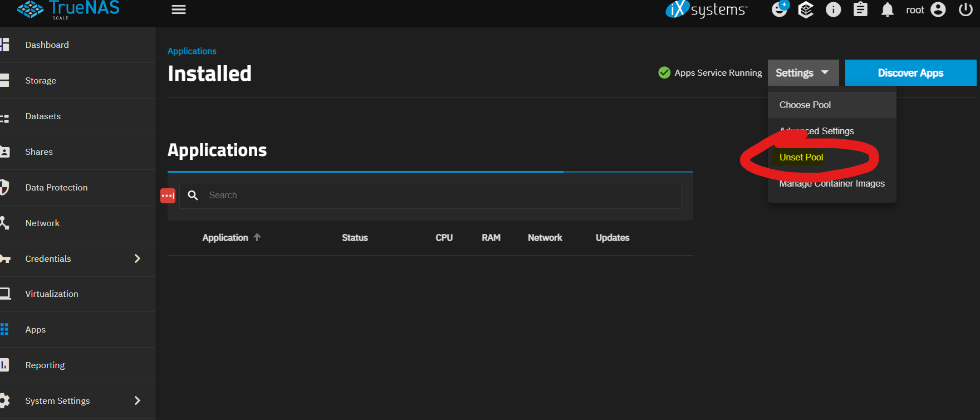Viewport: 980px width, 420px height.
Task: Toggle the Settings dropdown button
Action: pyautogui.click(x=802, y=73)
